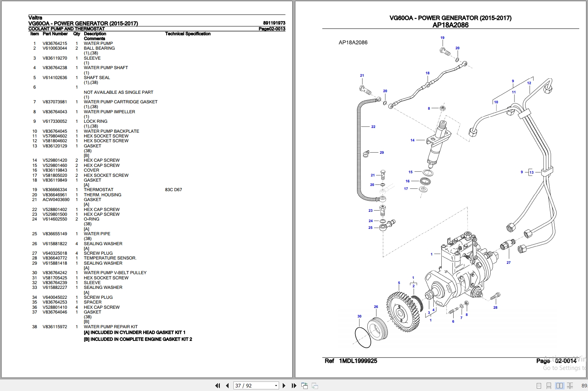
Task: Toggle the highlighted facing pages view mode
Action: pos(560,385)
